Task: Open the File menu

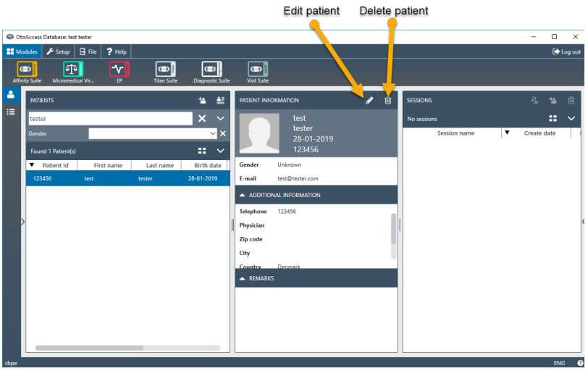Action: pos(88,51)
